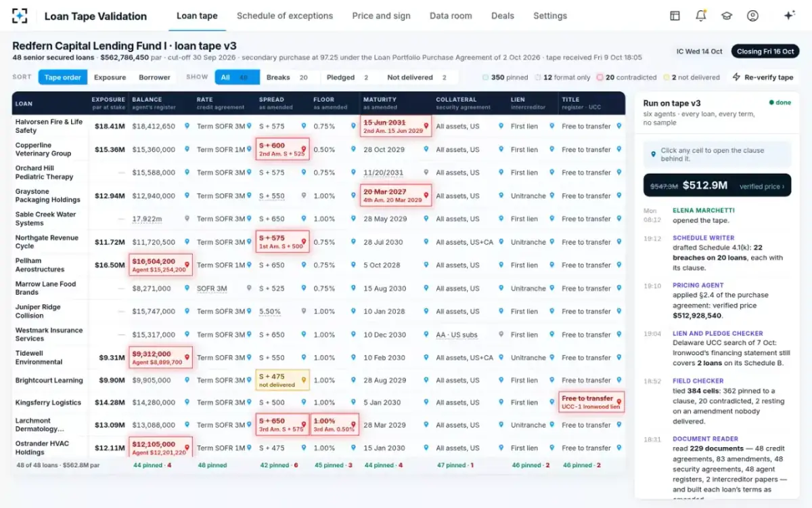Image resolution: width=812 pixels, height=508 pixels.
Task: Click pin beside Halvorsen title Free to transfer
Action: [618, 126]
